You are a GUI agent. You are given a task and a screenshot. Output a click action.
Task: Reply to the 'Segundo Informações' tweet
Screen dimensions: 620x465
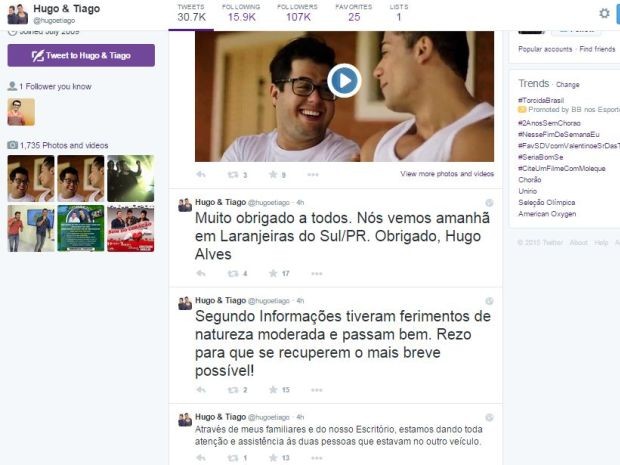(201, 390)
